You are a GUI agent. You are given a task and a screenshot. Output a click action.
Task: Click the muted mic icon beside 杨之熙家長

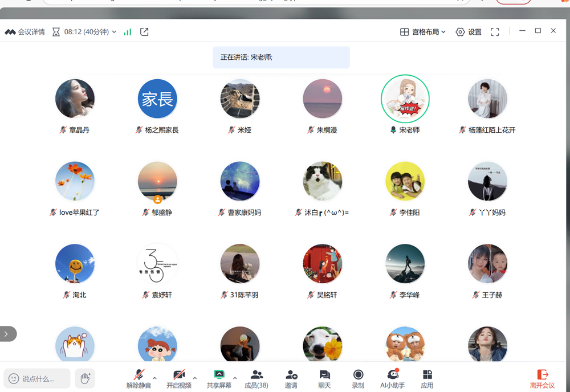tap(139, 130)
